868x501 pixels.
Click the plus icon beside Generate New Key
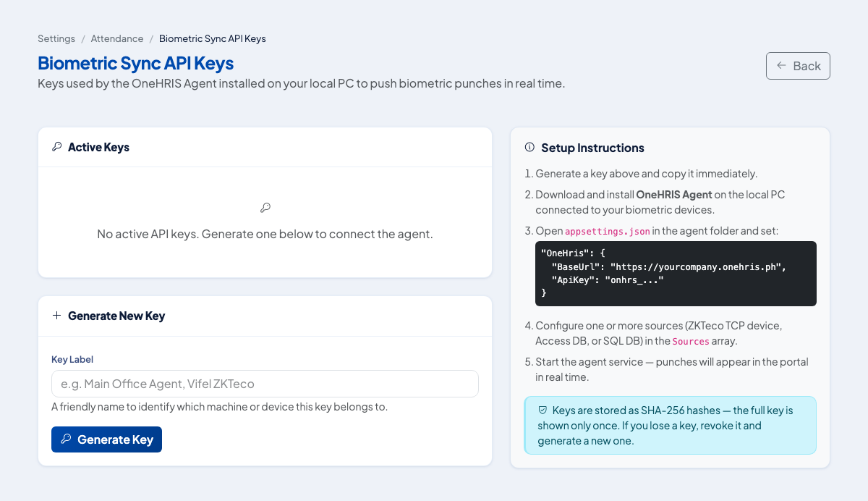(x=57, y=316)
